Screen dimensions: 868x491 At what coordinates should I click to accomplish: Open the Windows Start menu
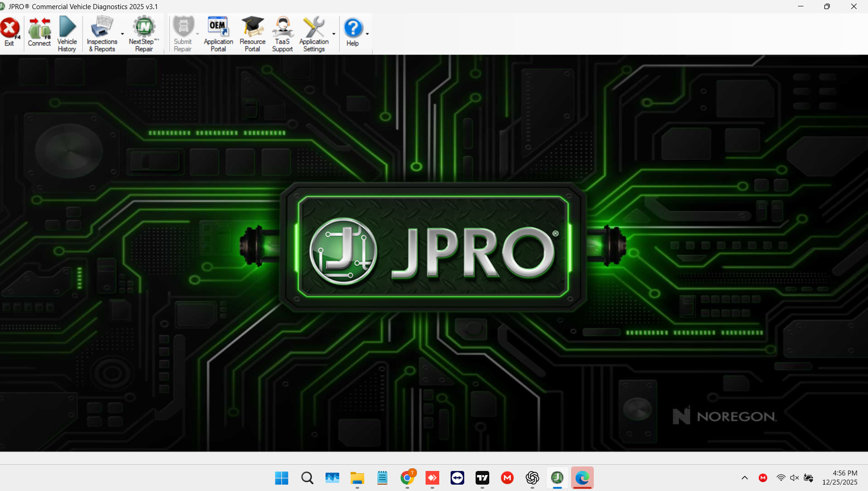pos(281,478)
